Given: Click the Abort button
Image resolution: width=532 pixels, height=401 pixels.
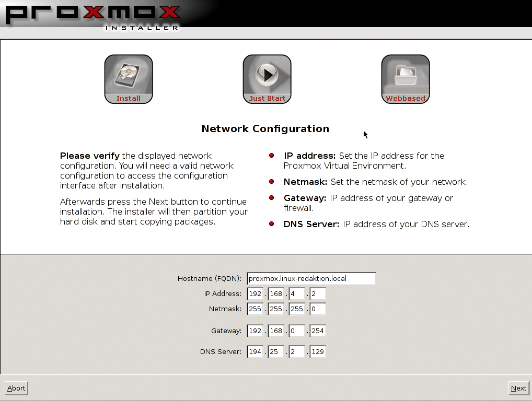Looking at the screenshot, I should (x=16, y=388).
